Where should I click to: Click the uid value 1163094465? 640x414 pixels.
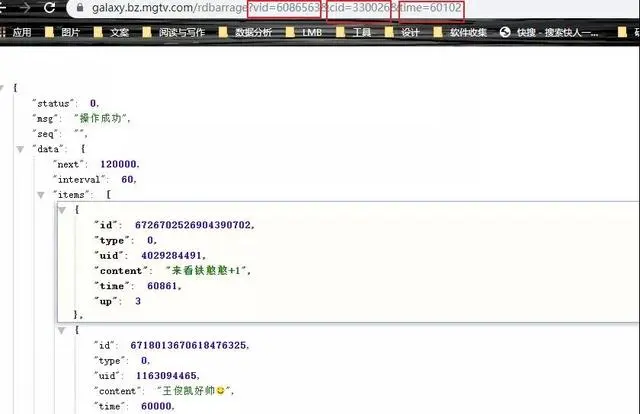166,376
